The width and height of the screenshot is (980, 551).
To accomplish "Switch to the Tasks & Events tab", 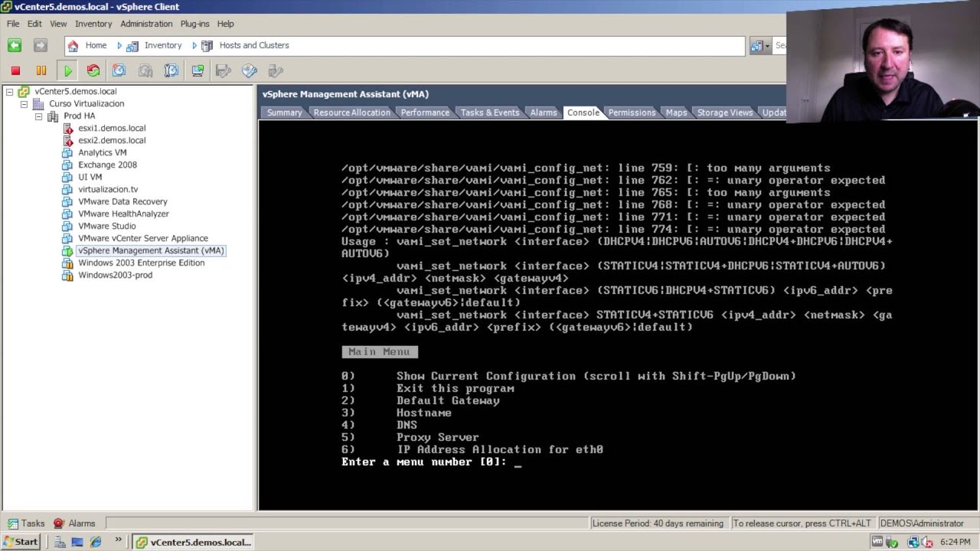I will (x=490, y=112).
